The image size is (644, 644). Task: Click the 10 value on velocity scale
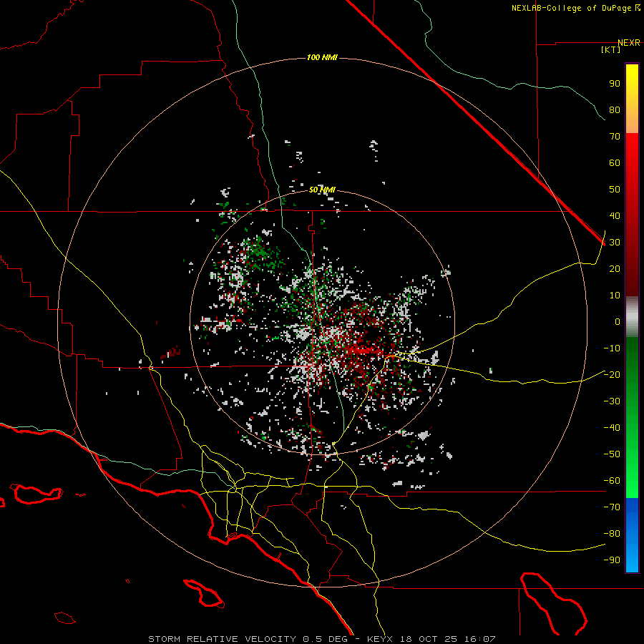(615, 296)
